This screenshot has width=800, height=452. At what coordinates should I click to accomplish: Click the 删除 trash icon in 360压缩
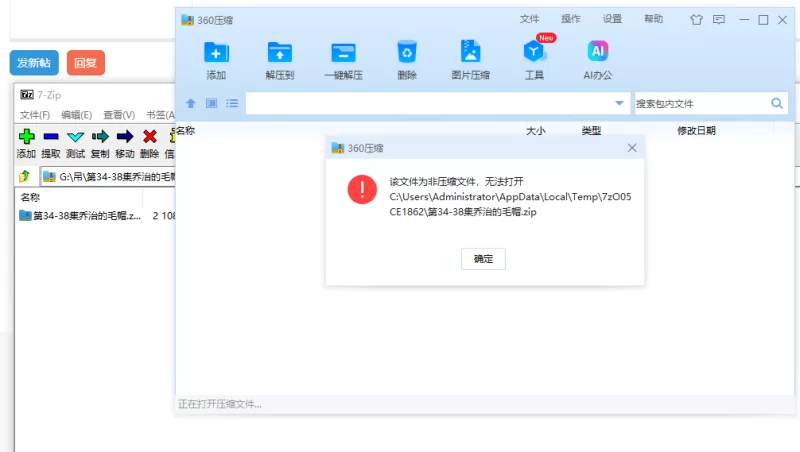(407, 52)
